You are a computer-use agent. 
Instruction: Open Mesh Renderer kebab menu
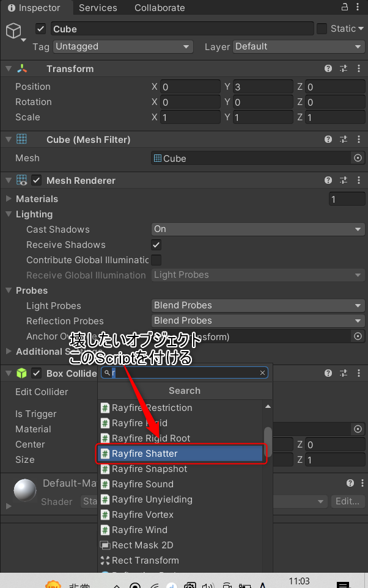(x=359, y=180)
